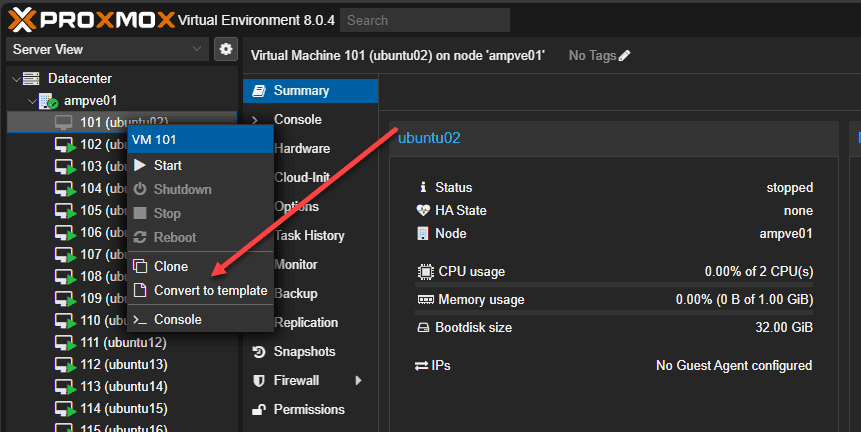Click the 'stopped' status value

coord(790,188)
